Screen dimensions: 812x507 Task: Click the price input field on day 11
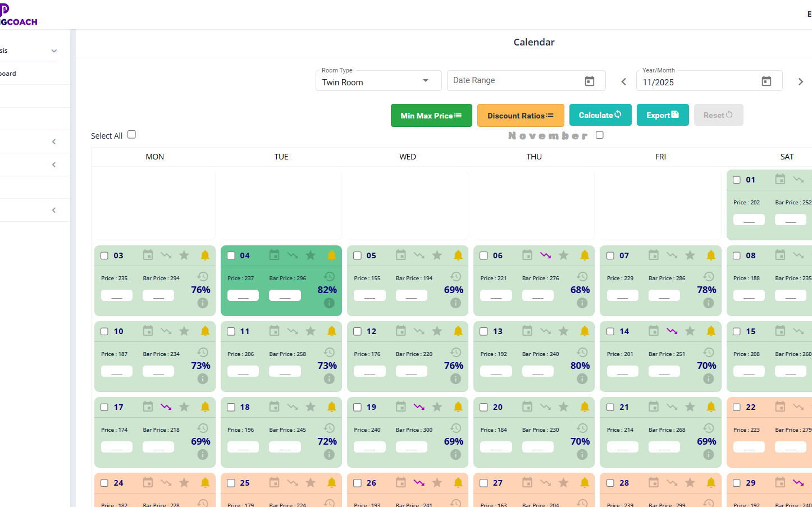pyautogui.click(x=243, y=371)
